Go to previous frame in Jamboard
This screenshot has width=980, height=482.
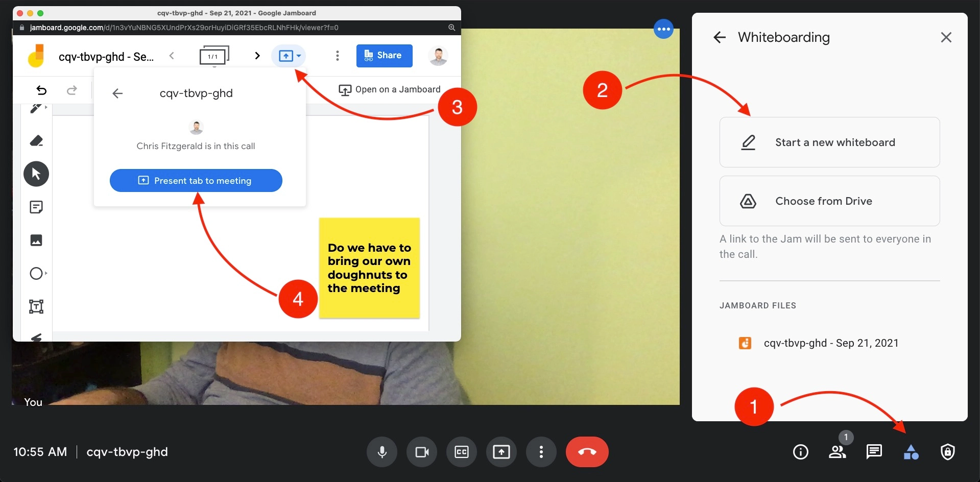click(172, 56)
